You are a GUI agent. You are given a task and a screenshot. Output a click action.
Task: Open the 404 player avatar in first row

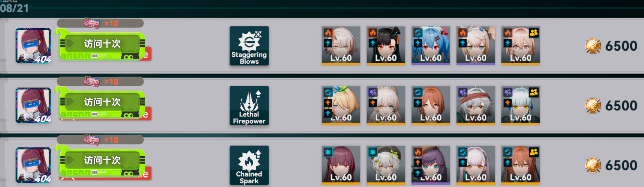pos(34,46)
